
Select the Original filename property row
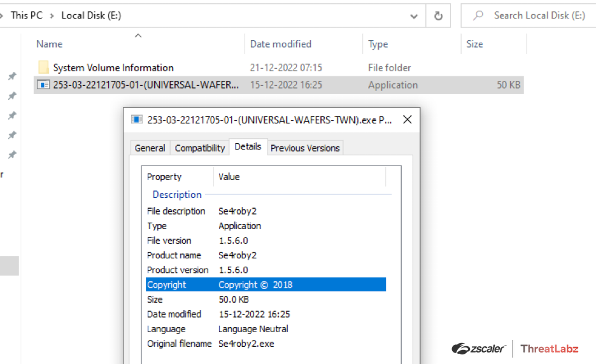266,344
